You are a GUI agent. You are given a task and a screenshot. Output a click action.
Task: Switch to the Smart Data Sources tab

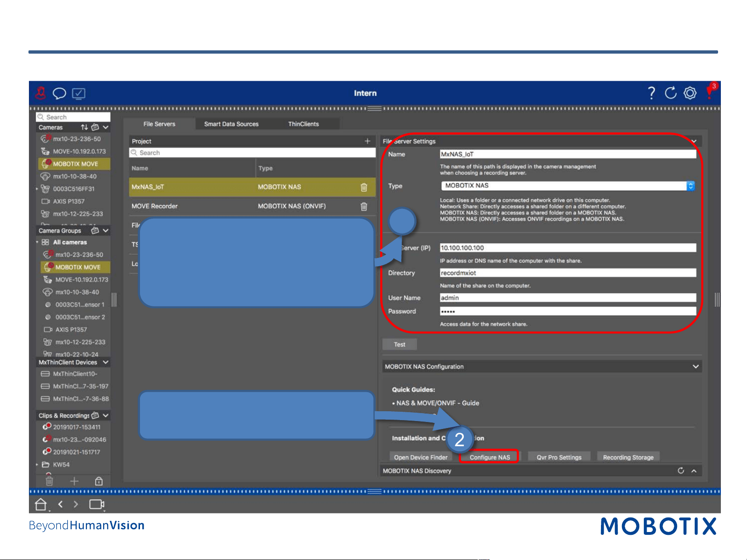(231, 124)
